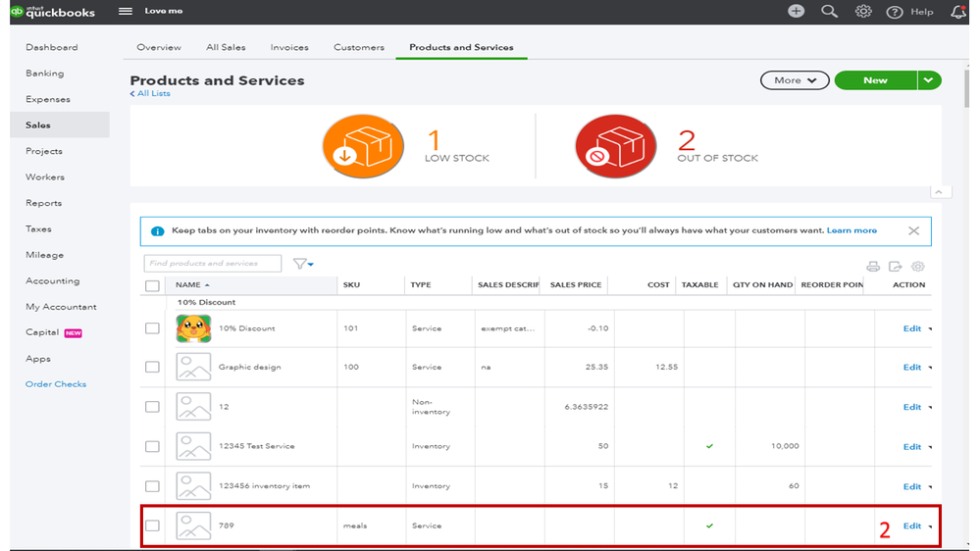Click the red Out of Stock icon
Screen dimensions: 980x551
[x=615, y=146]
